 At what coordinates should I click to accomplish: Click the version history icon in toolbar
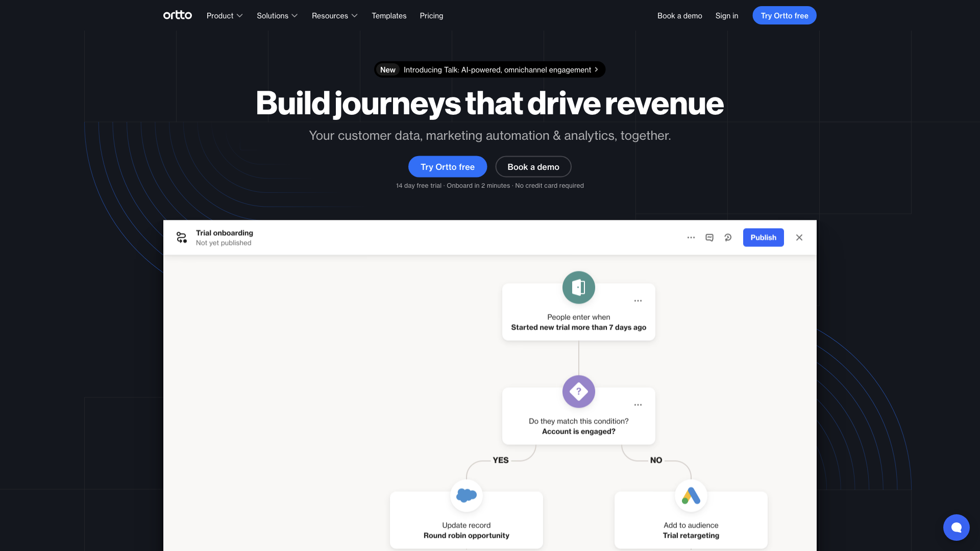pyautogui.click(x=727, y=237)
